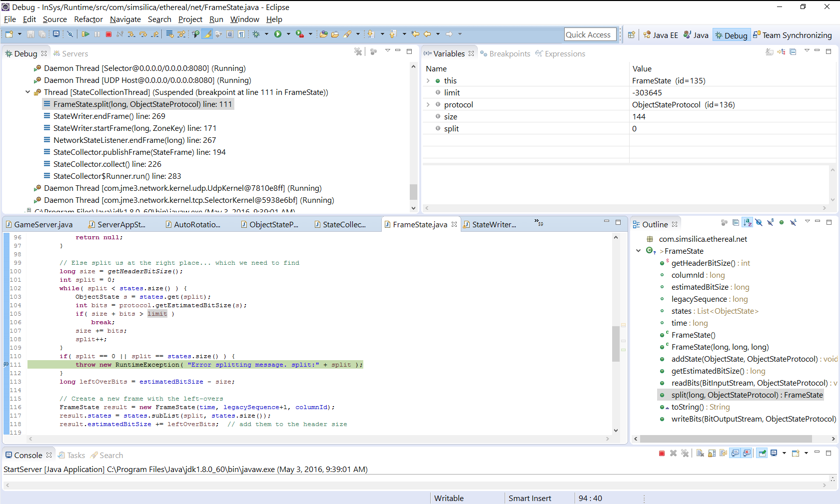Click the Step Over toolbar icon
This screenshot has height=504, width=840.
[143, 34]
